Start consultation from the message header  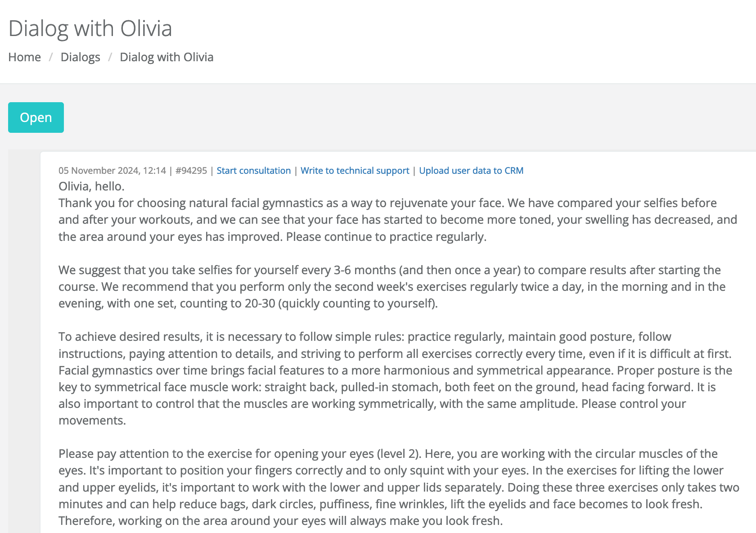254,171
